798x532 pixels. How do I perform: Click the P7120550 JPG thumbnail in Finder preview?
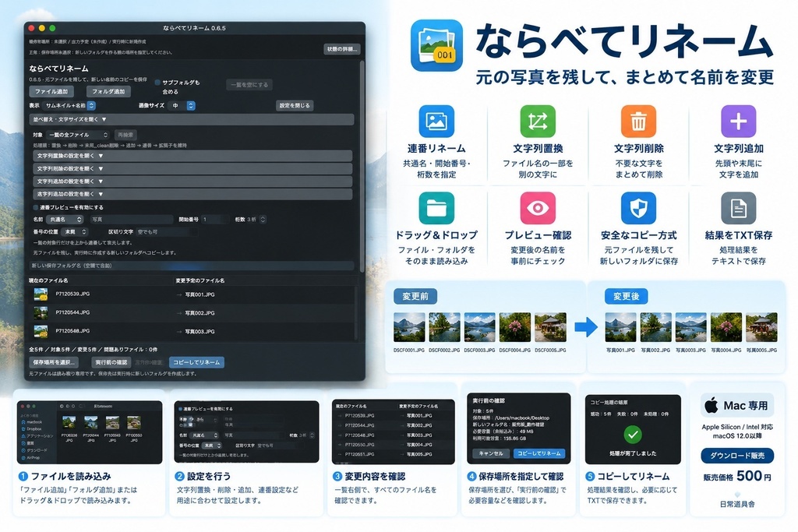click(134, 424)
